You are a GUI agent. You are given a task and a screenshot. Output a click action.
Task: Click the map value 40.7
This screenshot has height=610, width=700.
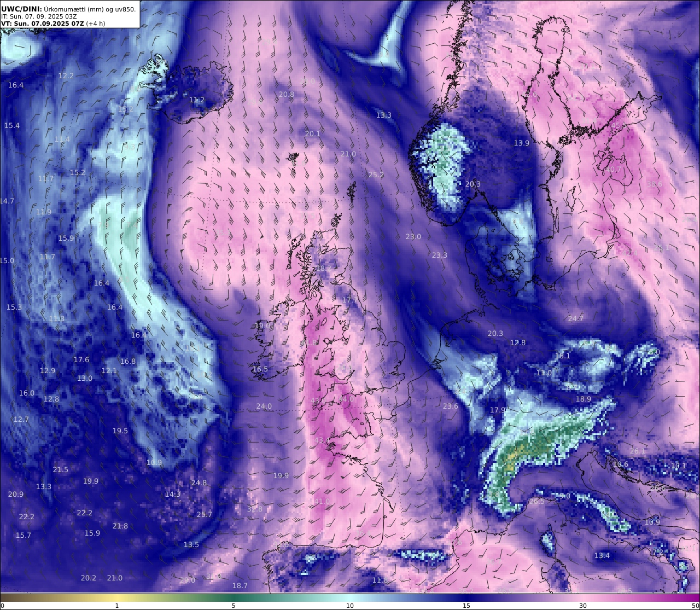[613, 170]
